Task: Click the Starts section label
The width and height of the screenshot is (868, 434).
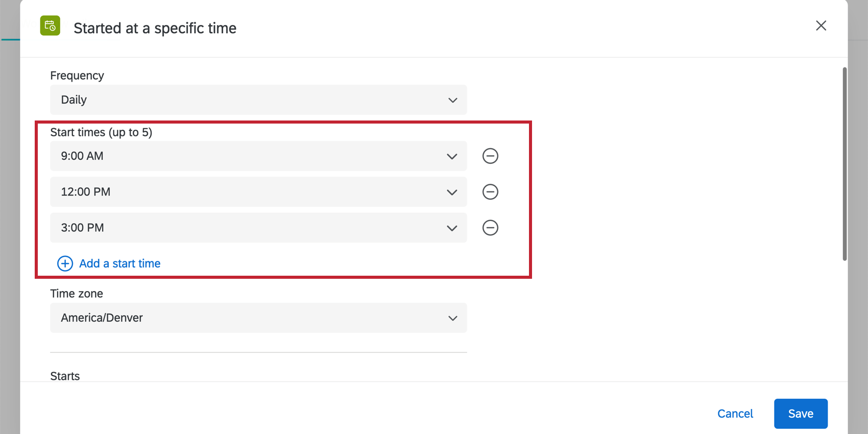Action: [x=65, y=376]
